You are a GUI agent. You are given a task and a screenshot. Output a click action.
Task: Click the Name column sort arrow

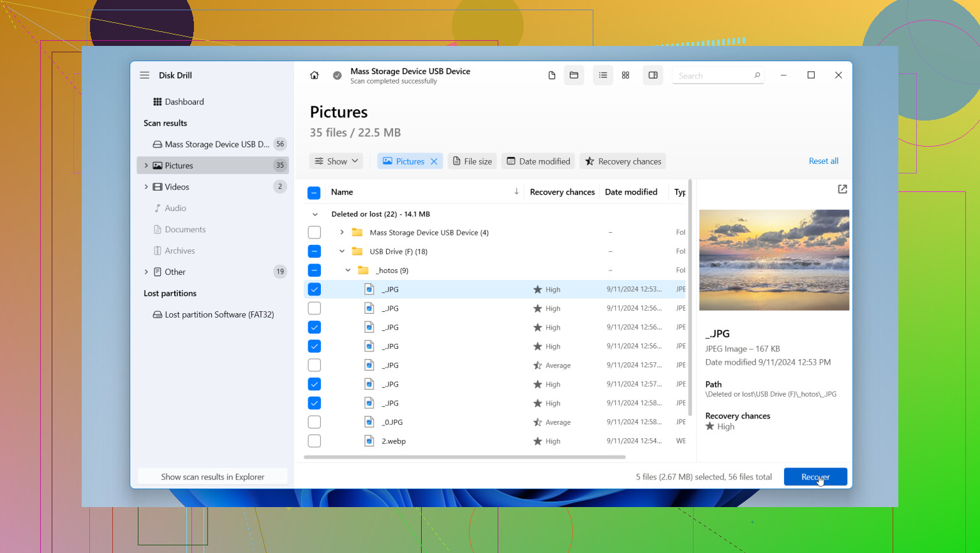coord(516,192)
